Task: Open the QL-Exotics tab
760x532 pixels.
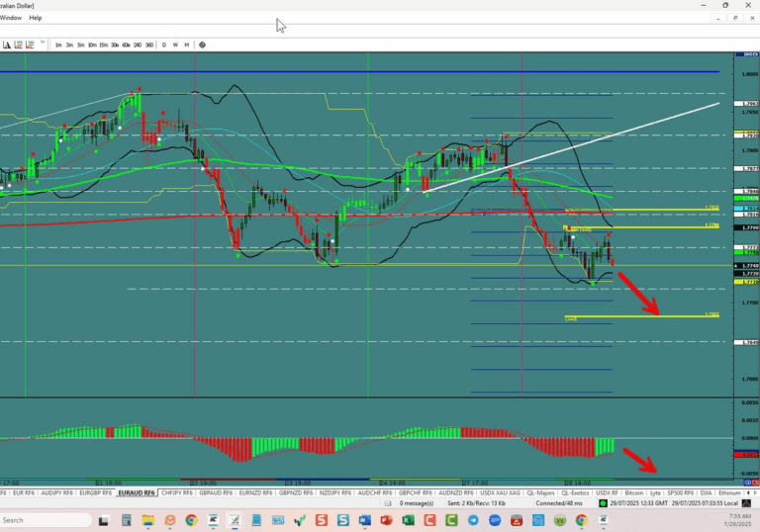Action: [575, 492]
